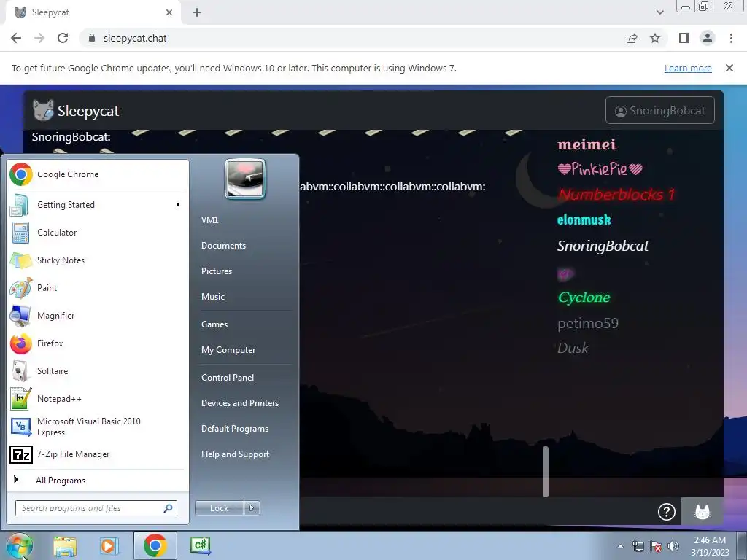Click the Search programs and files field

pos(96,508)
